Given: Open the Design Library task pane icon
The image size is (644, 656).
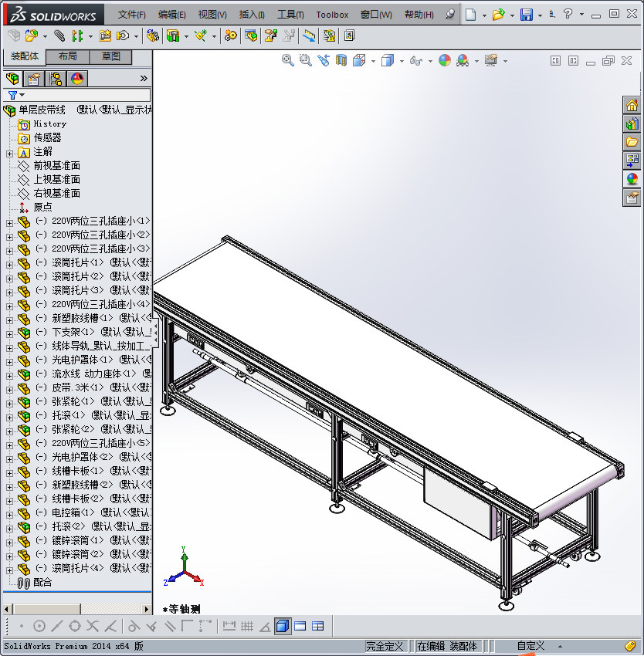Looking at the screenshot, I should (x=632, y=123).
